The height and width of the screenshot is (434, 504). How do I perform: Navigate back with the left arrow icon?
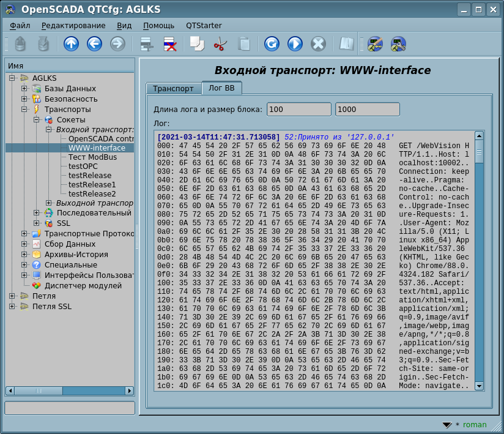94,43
